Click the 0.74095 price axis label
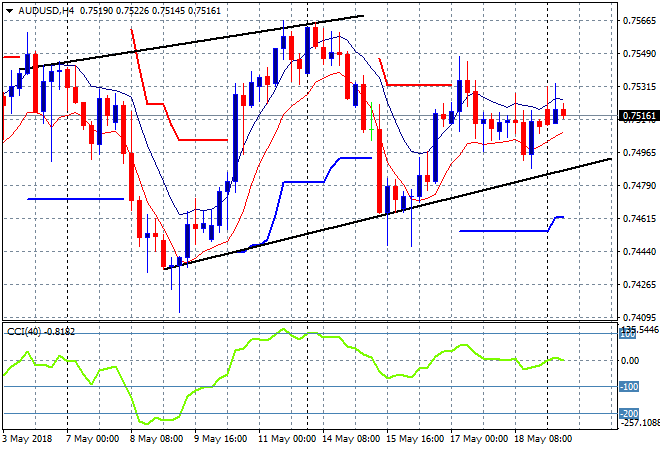 click(639, 317)
